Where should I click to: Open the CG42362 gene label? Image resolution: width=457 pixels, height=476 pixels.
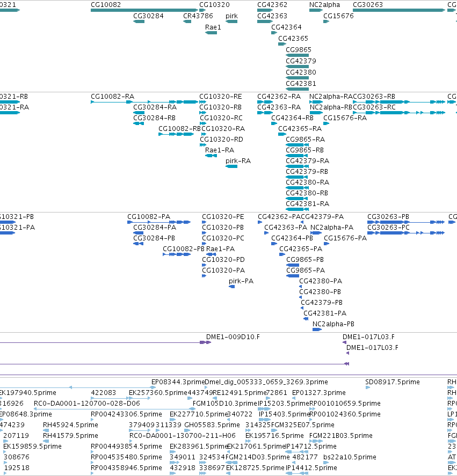[x=272, y=5]
